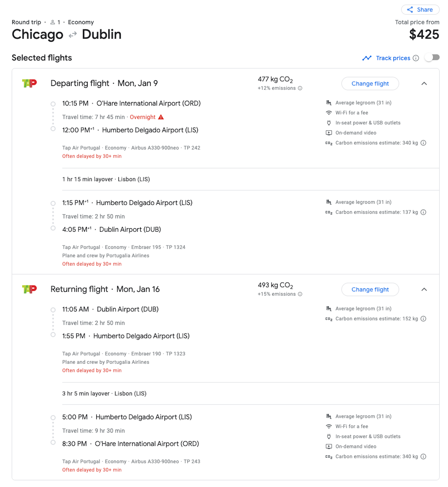448x487 pixels.
Task: Click the Dublin arrival stop marker
Action: [x=53, y=228]
